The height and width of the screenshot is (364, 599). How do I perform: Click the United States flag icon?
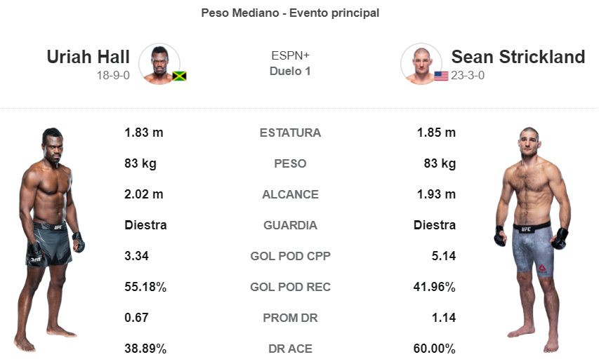click(441, 76)
